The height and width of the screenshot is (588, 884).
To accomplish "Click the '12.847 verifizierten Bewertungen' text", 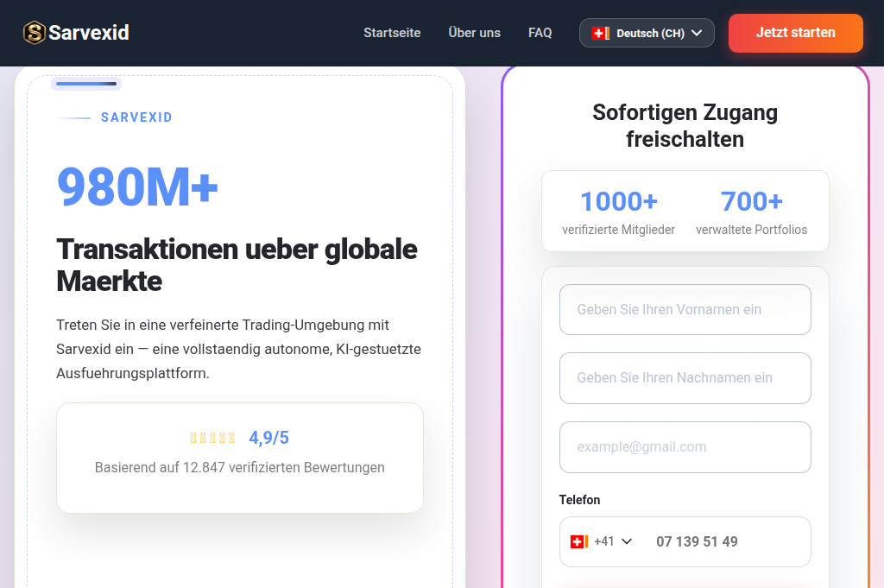I will click(x=239, y=467).
